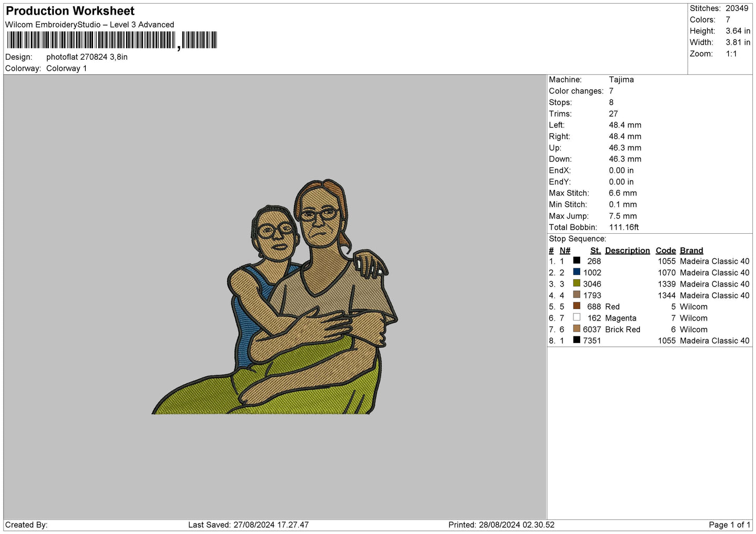The image size is (756, 534).
Task: Click the Total Bobbin value 111.16ft
Action: pos(624,228)
